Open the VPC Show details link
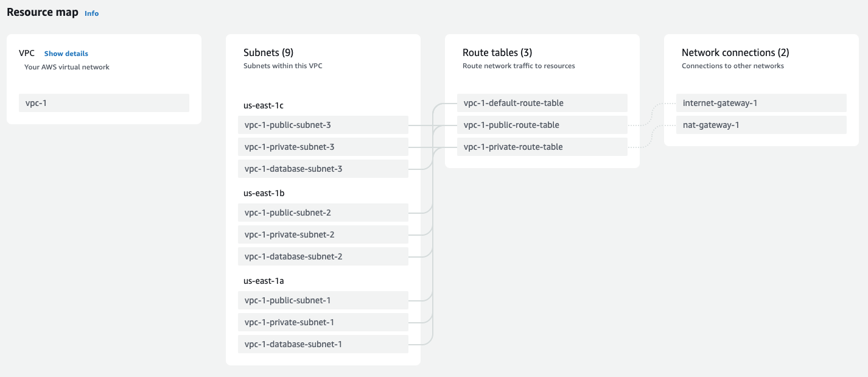The height and width of the screenshot is (377, 868). 66,54
